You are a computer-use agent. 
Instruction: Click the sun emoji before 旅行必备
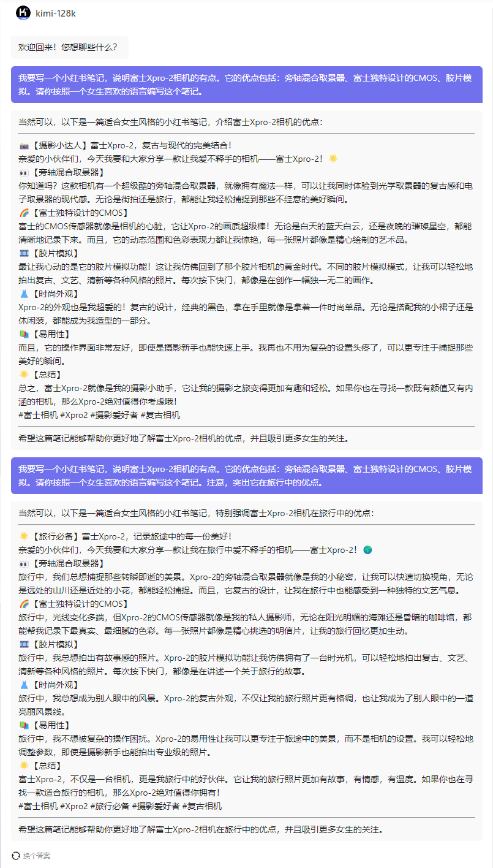[x=24, y=536]
